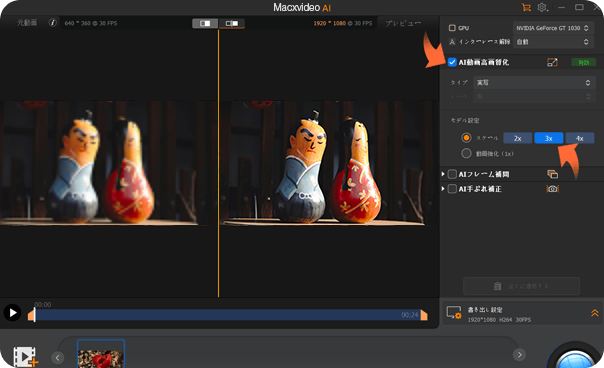Open the shopping cart purchase icon
604x368 pixels.
click(526, 7)
